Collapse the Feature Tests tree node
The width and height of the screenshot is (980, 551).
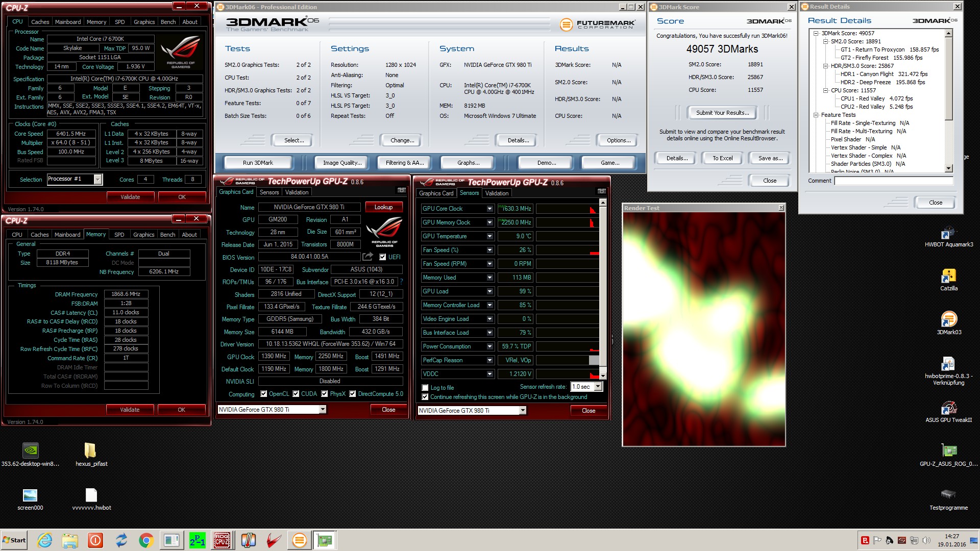pyautogui.click(x=816, y=115)
